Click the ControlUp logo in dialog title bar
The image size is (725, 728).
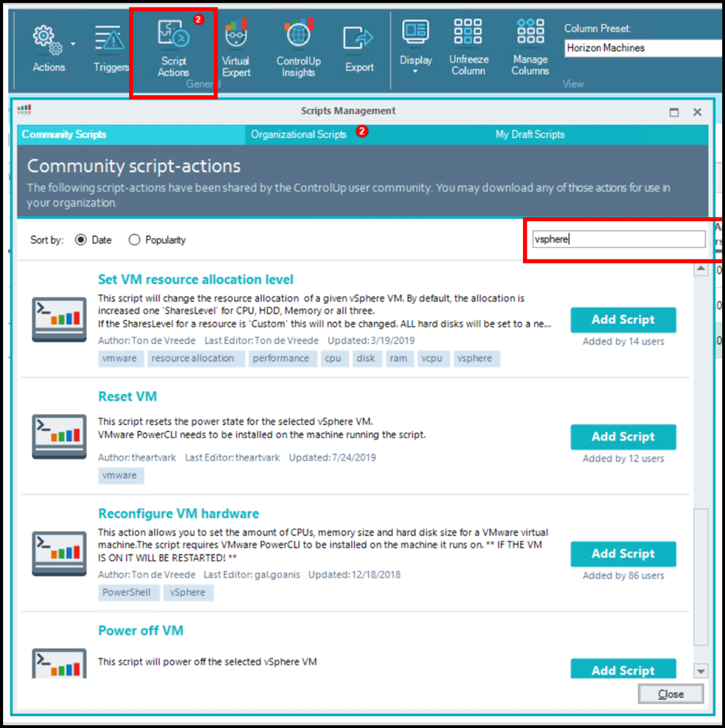[24, 110]
